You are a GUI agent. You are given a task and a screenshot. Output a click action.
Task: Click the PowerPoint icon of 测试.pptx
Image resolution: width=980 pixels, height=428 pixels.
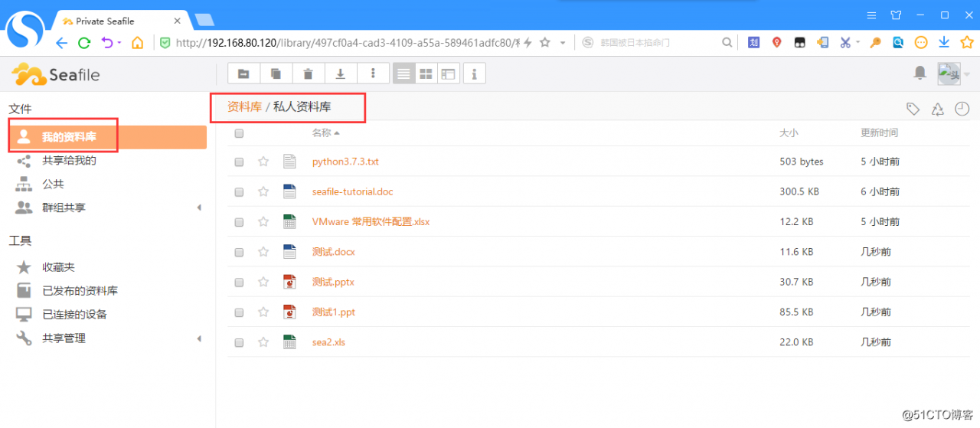pos(289,282)
